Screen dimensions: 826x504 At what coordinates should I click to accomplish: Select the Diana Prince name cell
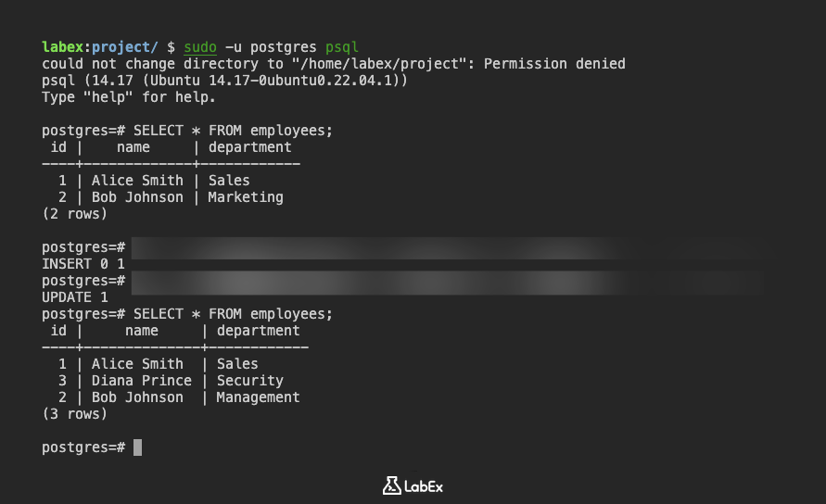pos(142,381)
